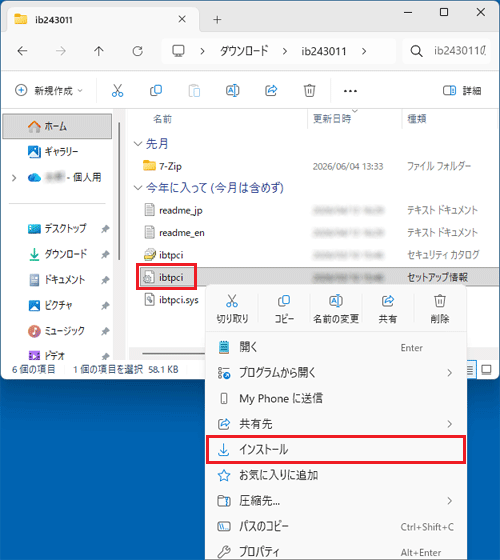500x560 pixels.
Task: Sort by the 名前 column header
Action: (162, 119)
